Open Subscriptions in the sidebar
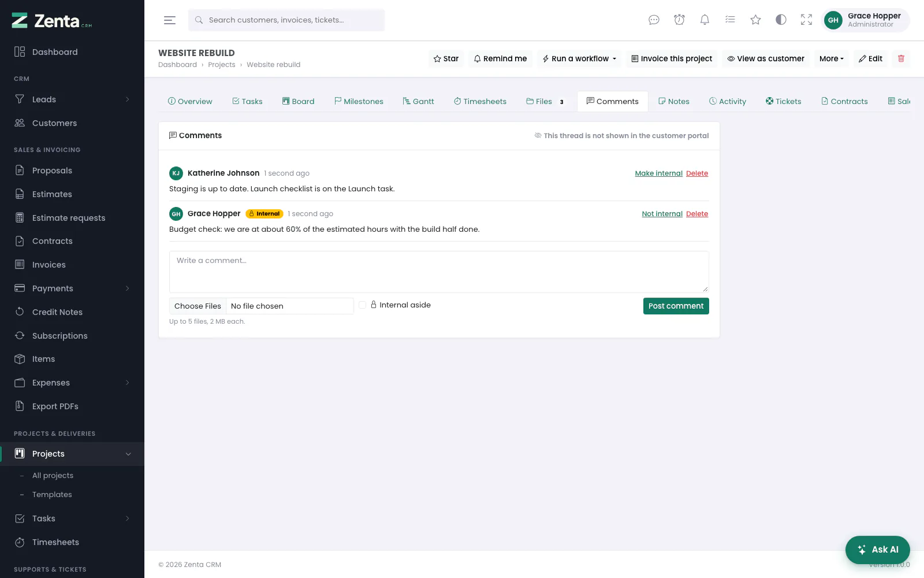The image size is (924, 578). click(72, 336)
